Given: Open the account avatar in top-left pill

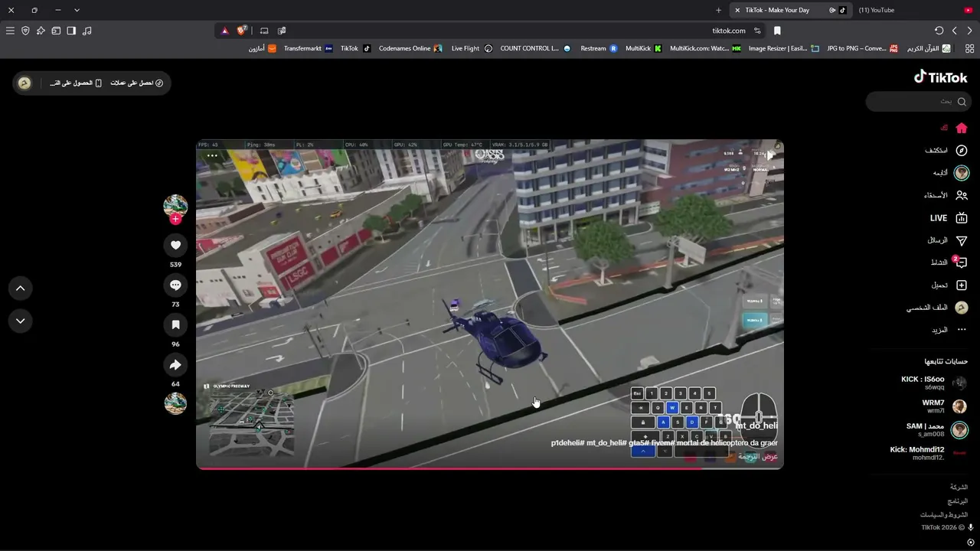Looking at the screenshot, I should (24, 83).
